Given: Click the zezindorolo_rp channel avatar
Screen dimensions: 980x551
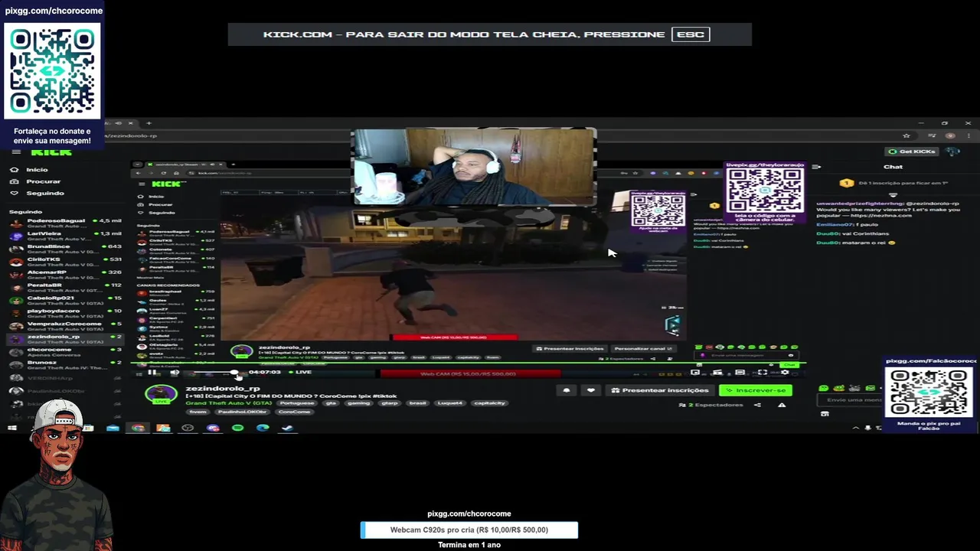Looking at the screenshot, I should pyautogui.click(x=161, y=394).
